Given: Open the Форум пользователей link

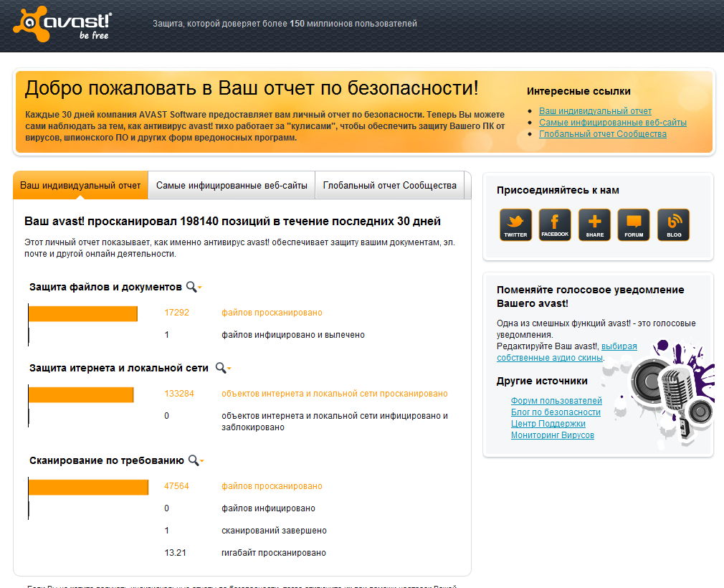Looking at the screenshot, I should click(556, 400).
